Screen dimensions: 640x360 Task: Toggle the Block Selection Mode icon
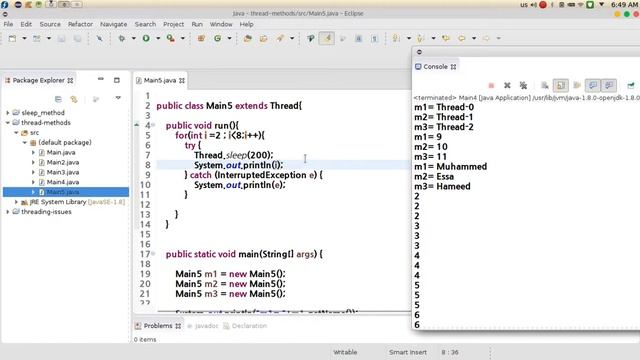(358, 38)
